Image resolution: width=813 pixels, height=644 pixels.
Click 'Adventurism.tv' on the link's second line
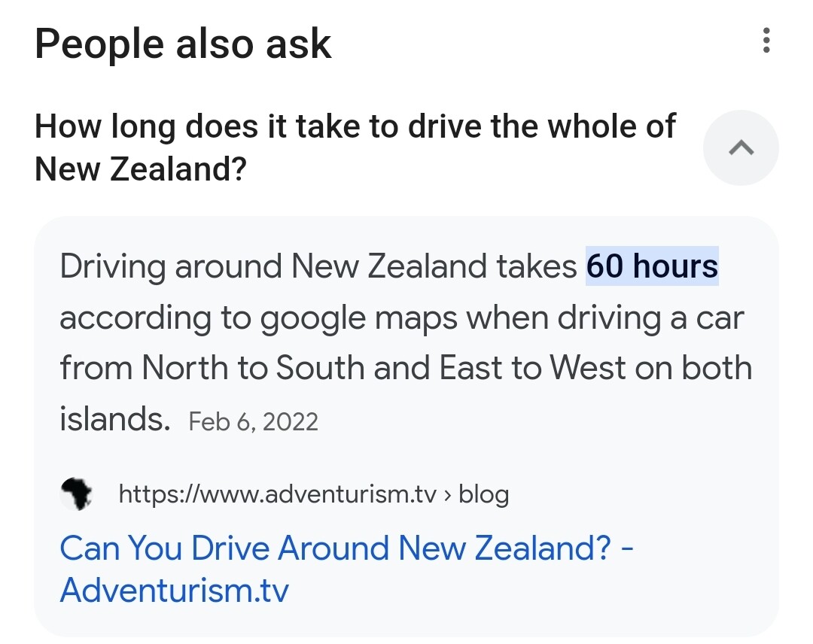point(174,590)
